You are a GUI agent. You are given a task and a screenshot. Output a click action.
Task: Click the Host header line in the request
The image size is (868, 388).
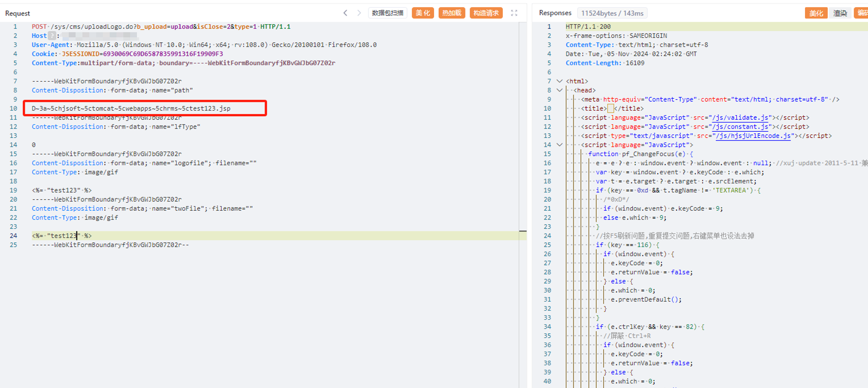[84, 36]
